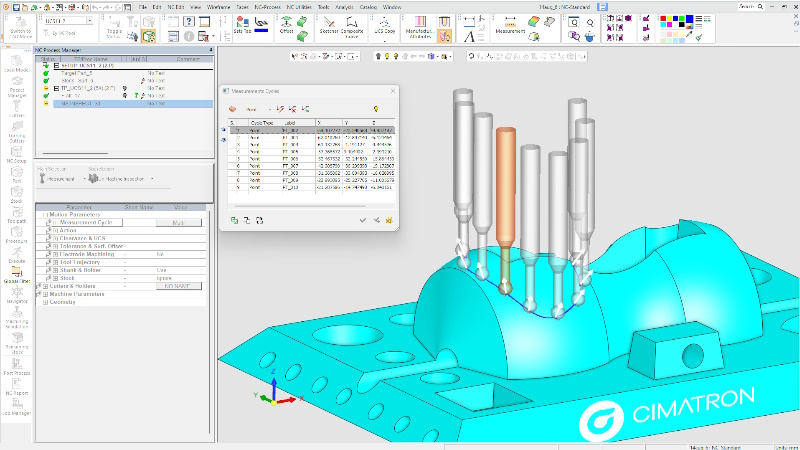
Task: Click the green checkmark OK in Measurements Cycles dialog
Action: point(363,220)
